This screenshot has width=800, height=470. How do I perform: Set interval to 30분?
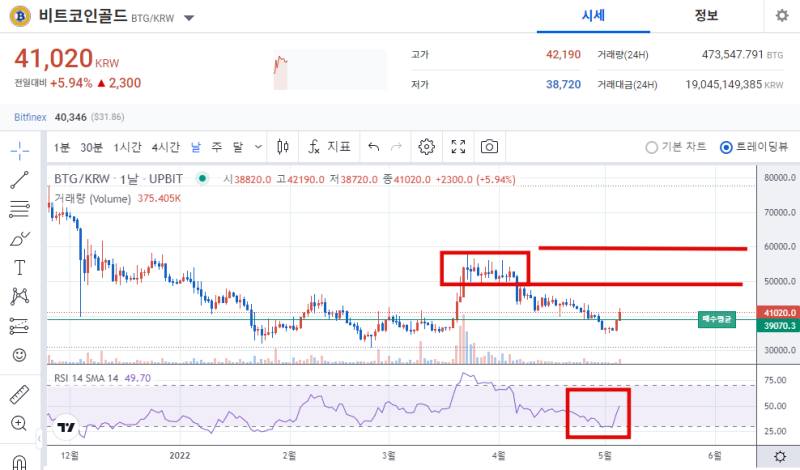tap(91, 147)
